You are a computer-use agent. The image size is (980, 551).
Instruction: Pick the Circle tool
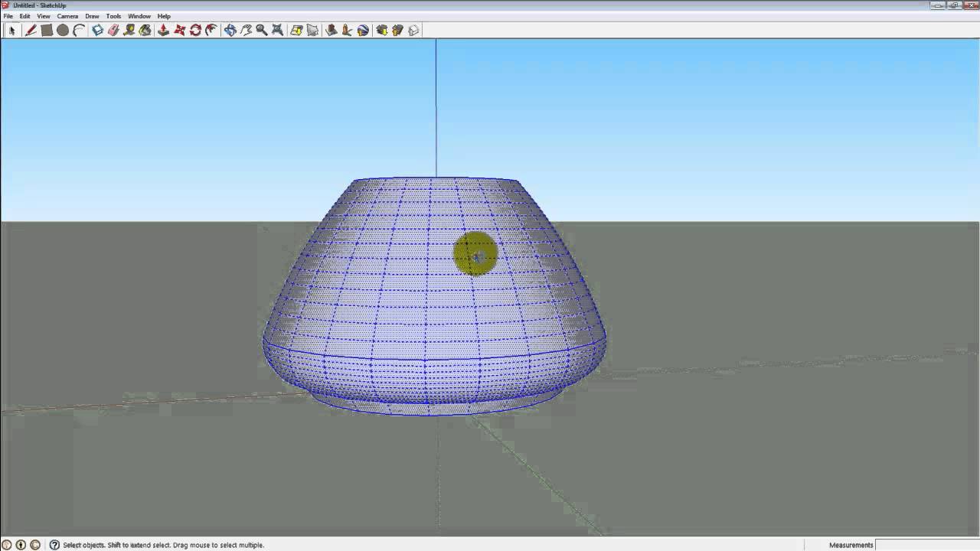tap(61, 30)
